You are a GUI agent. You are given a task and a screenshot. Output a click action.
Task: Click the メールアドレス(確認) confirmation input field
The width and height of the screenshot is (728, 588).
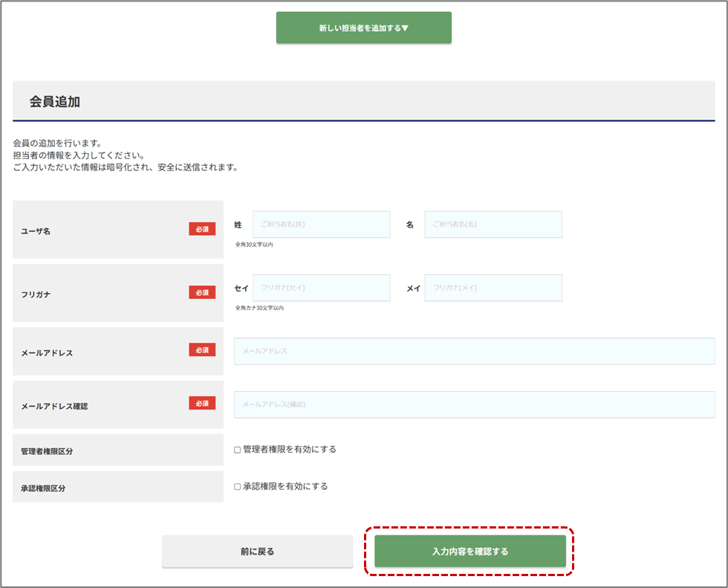point(474,404)
